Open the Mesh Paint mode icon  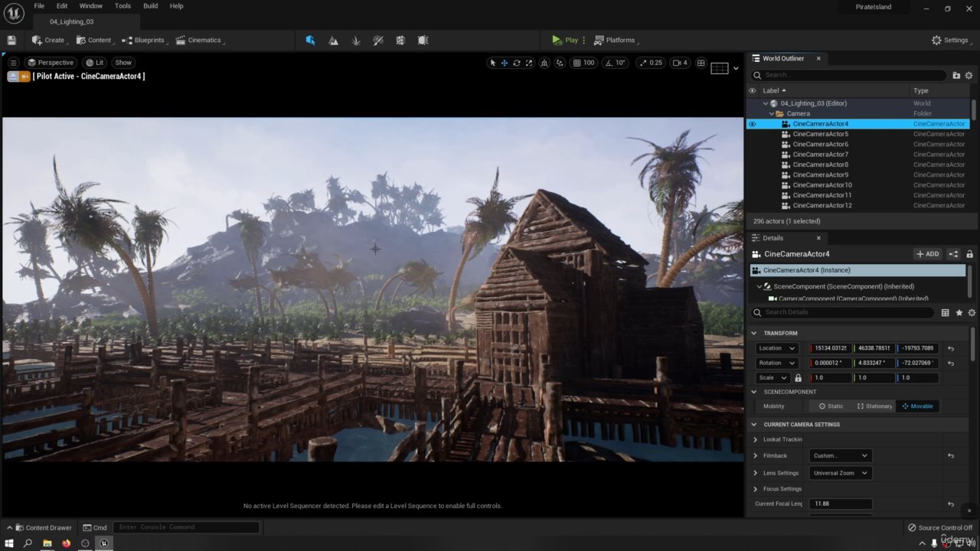[x=378, y=40]
